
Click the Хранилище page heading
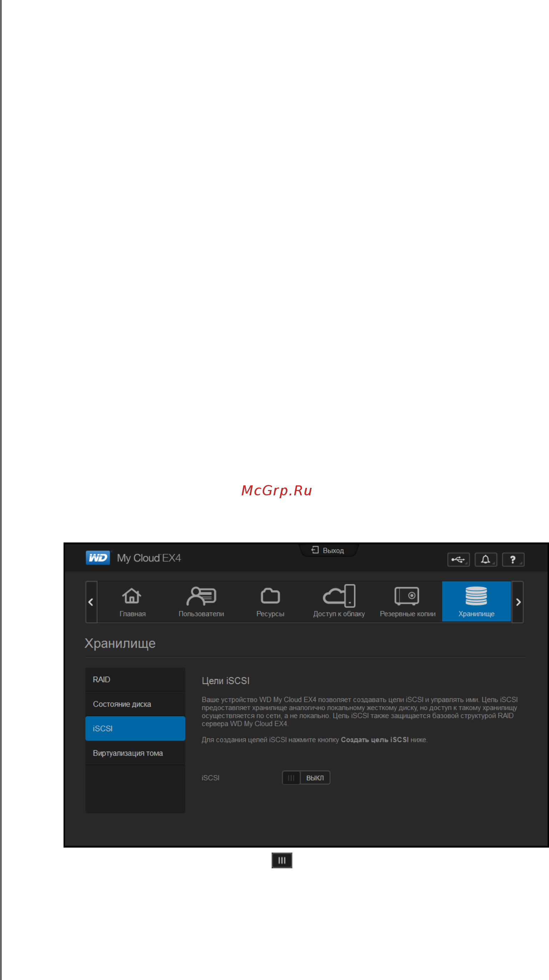click(x=120, y=643)
